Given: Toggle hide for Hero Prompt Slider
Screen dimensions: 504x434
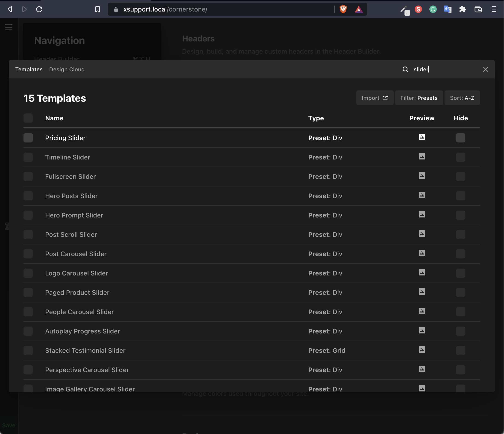Looking at the screenshot, I should pyautogui.click(x=460, y=215).
